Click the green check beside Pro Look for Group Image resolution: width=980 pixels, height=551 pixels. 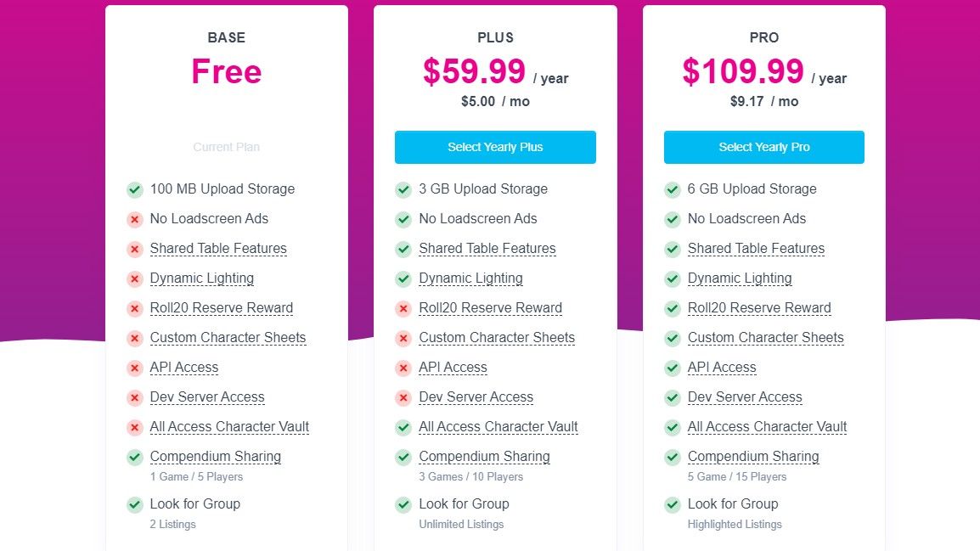[672, 504]
